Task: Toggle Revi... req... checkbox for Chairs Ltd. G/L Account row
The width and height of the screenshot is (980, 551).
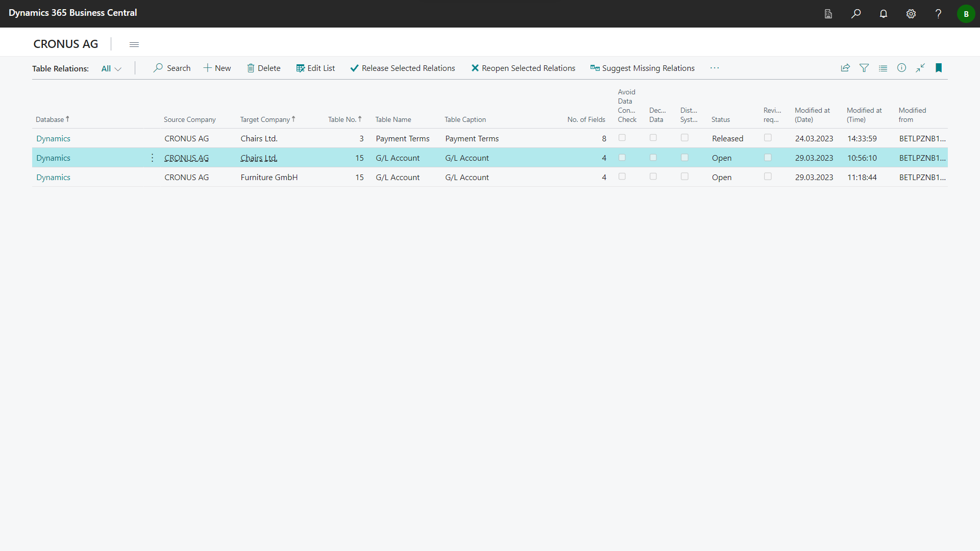Action: coord(768,158)
